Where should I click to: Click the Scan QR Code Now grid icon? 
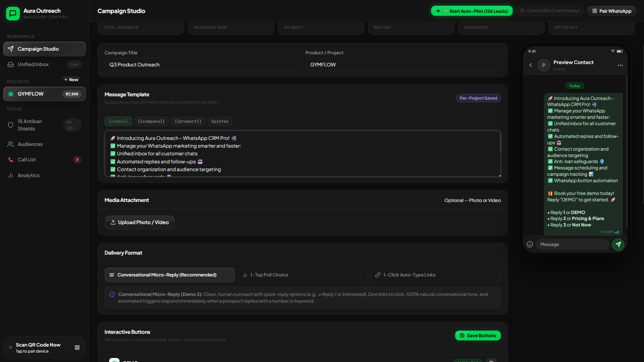[77, 348]
